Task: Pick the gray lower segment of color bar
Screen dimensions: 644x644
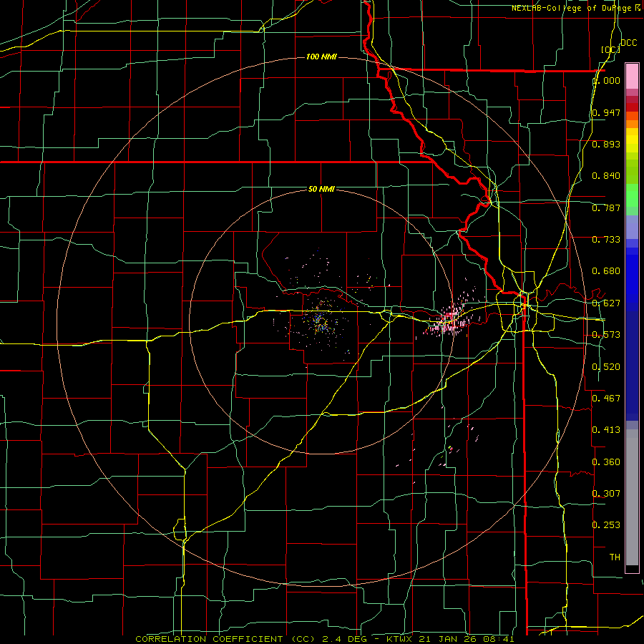Action: click(632, 497)
